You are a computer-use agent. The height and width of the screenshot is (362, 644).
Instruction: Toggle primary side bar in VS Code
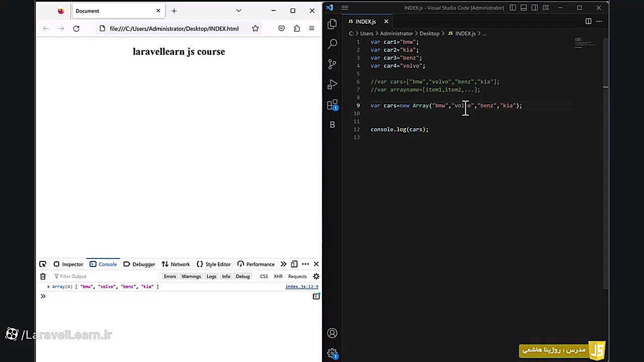click(513, 8)
